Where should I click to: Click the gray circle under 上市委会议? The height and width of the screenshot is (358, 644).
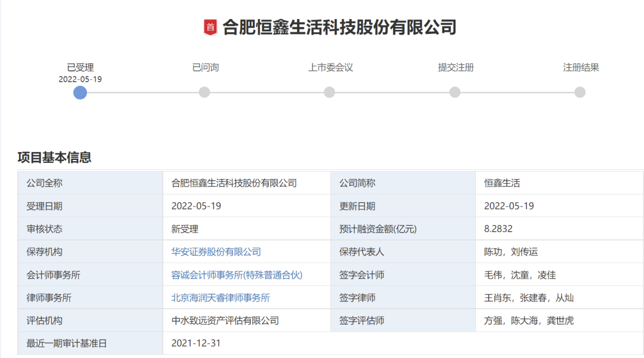pos(330,92)
